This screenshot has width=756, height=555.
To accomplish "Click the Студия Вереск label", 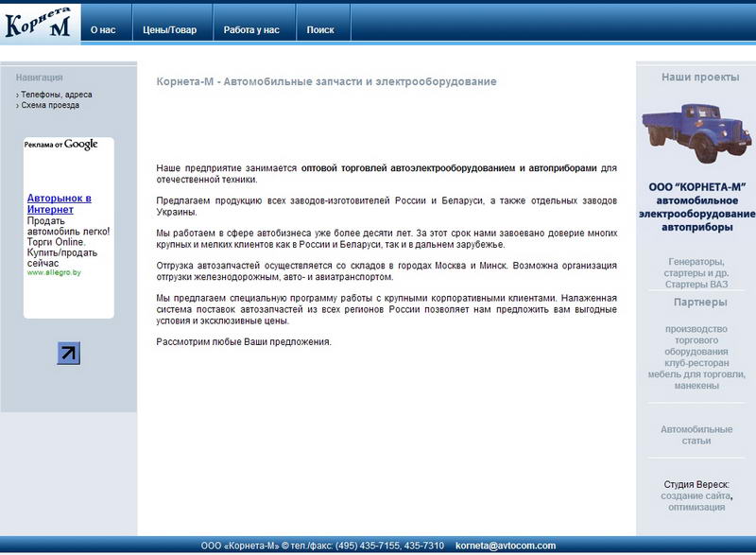I will click(696, 484).
